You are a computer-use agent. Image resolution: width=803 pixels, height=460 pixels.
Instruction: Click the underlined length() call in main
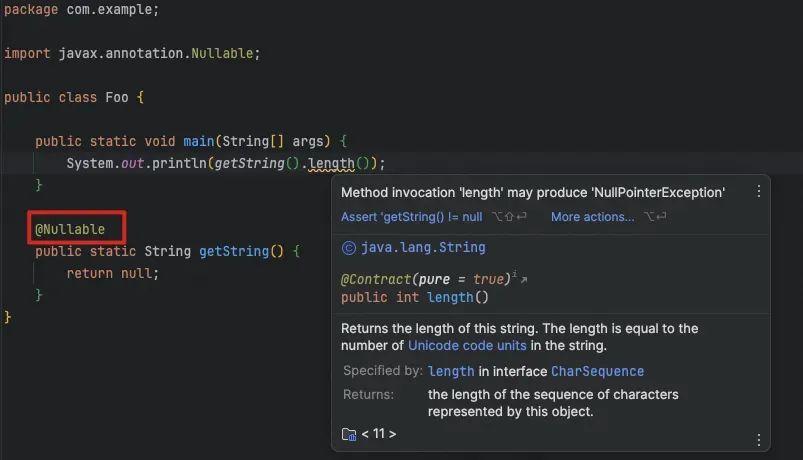pyautogui.click(x=329, y=163)
